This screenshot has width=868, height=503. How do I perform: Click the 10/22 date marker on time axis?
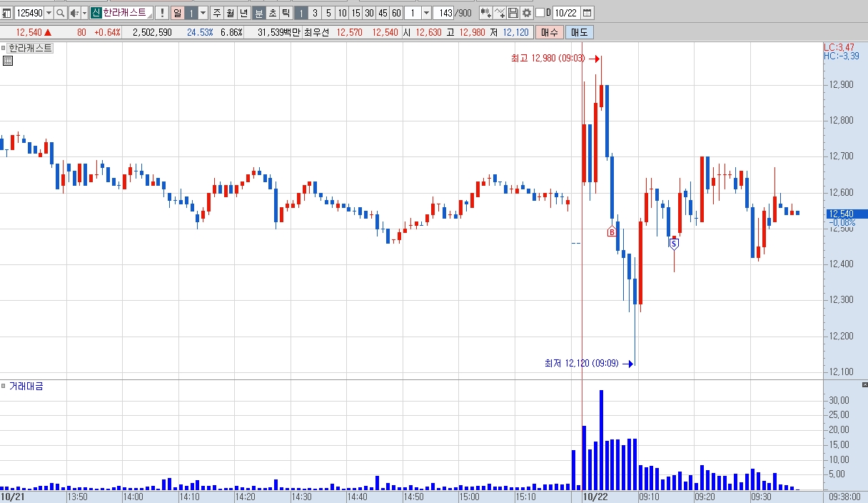tap(595, 496)
